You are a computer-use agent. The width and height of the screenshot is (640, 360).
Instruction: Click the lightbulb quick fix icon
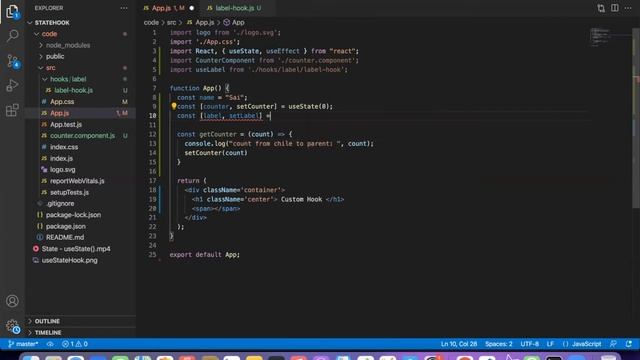coord(174,107)
